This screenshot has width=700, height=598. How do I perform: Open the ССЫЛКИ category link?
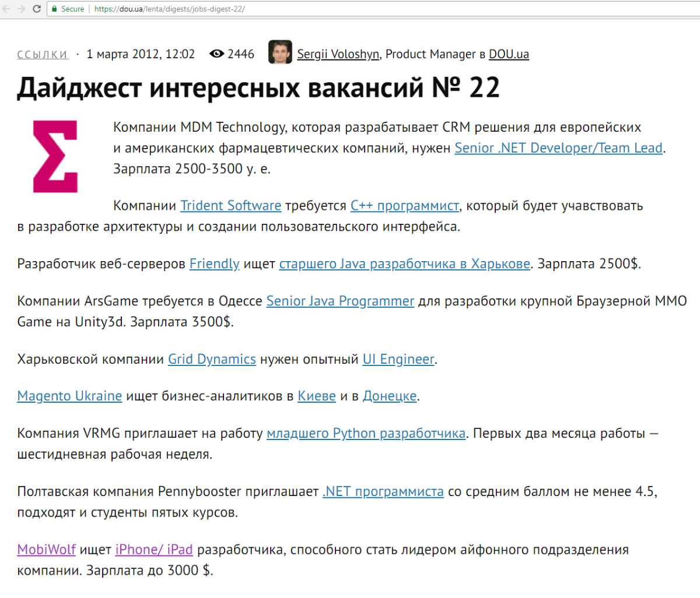pos(43,55)
